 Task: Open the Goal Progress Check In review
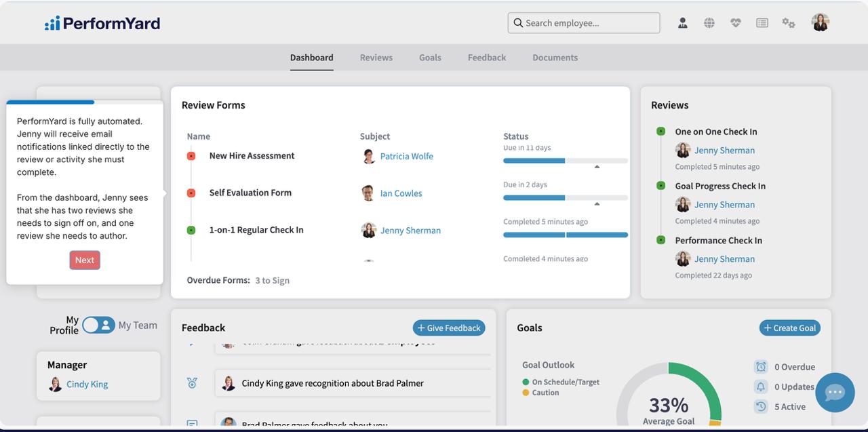(x=720, y=186)
